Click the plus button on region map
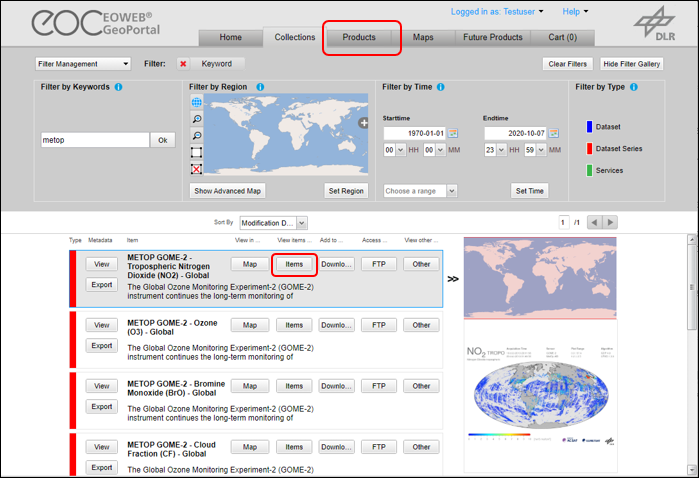This screenshot has width=699, height=478. pyautogui.click(x=364, y=123)
